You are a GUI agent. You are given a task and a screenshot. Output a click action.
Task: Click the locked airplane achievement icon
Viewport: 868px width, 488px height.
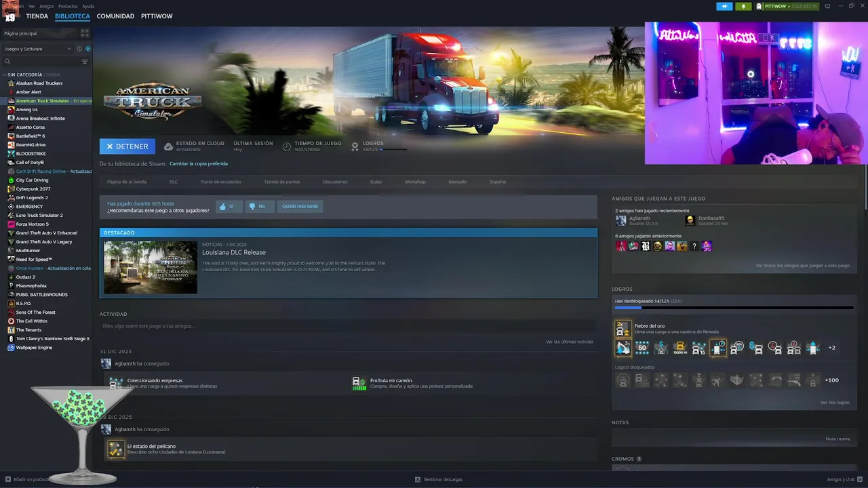[717, 380]
